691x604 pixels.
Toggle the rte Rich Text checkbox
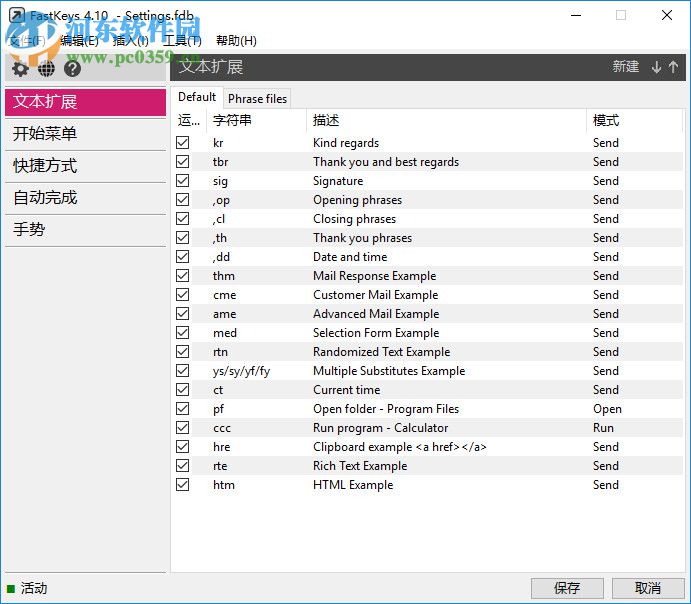182,466
